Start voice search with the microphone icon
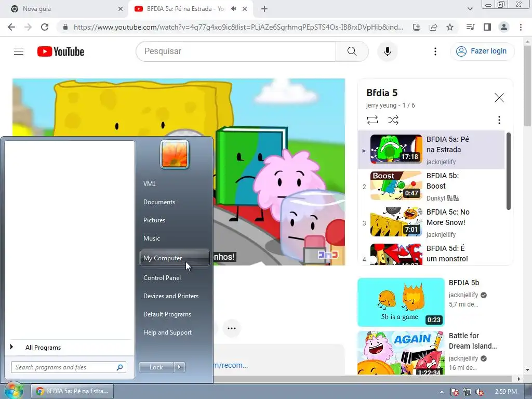This screenshot has height=399, width=532. pyautogui.click(x=387, y=51)
